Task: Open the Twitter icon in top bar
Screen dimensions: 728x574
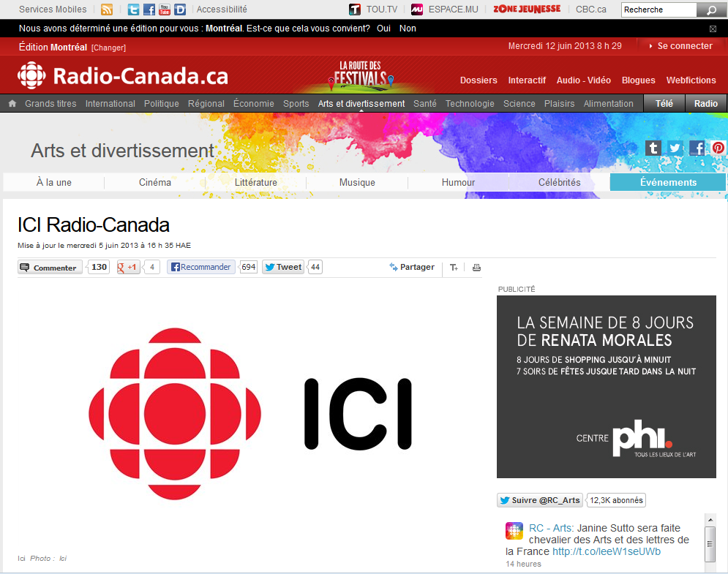Action: click(133, 10)
